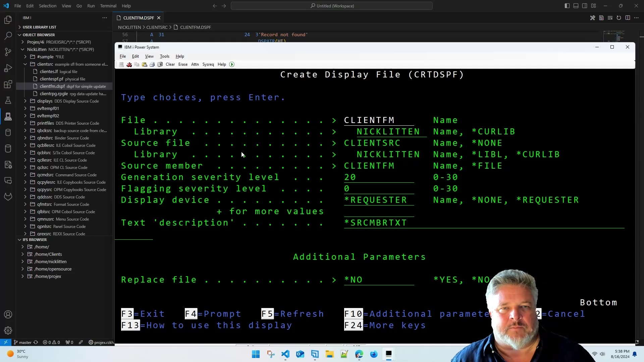Open Firefox from the taskbar
The height and width of the screenshot is (362, 644).
pyautogui.click(x=374, y=354)
